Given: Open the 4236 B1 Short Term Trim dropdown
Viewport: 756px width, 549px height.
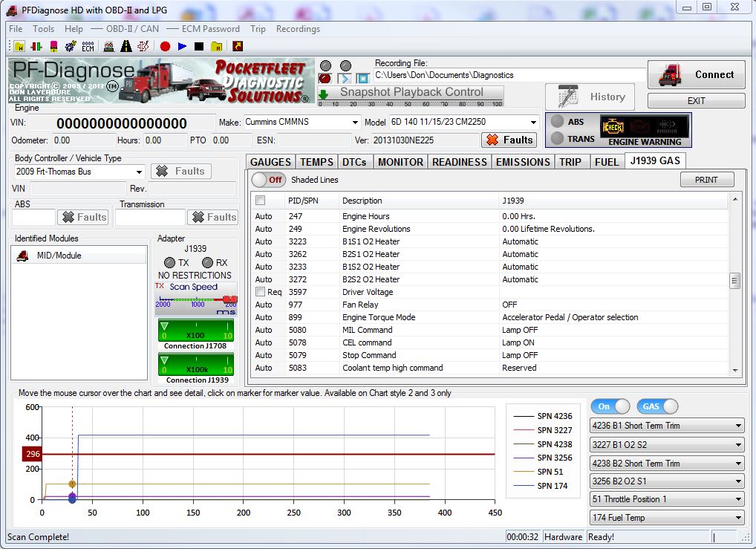Looking at the screenshot, I should coord(667,426).
